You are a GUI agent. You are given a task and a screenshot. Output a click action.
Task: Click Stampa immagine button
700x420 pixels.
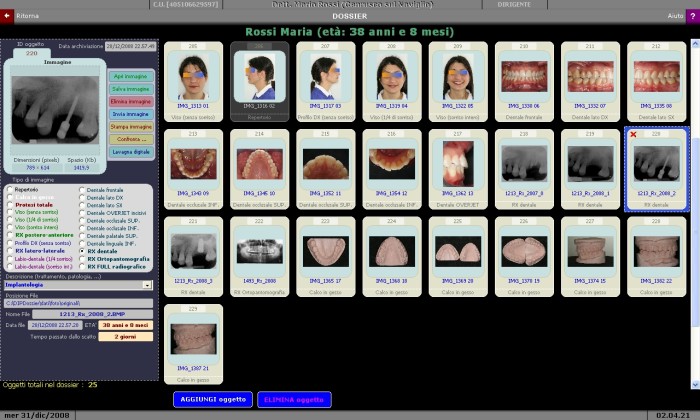(131, 127)
